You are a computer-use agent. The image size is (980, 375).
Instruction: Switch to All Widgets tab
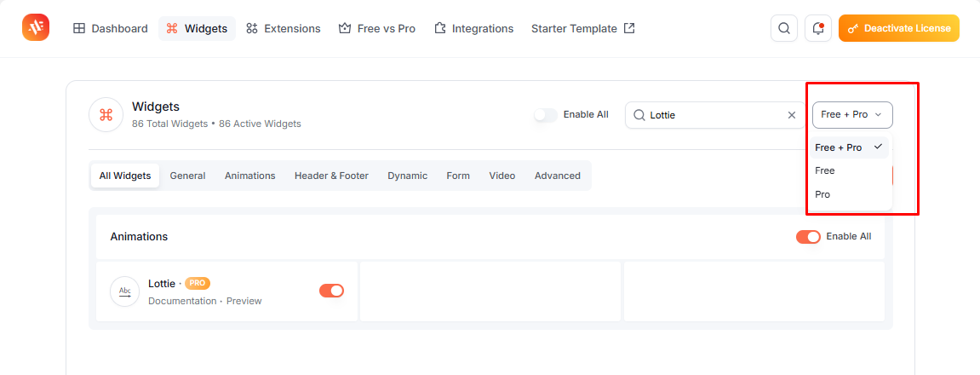point(125,176)
